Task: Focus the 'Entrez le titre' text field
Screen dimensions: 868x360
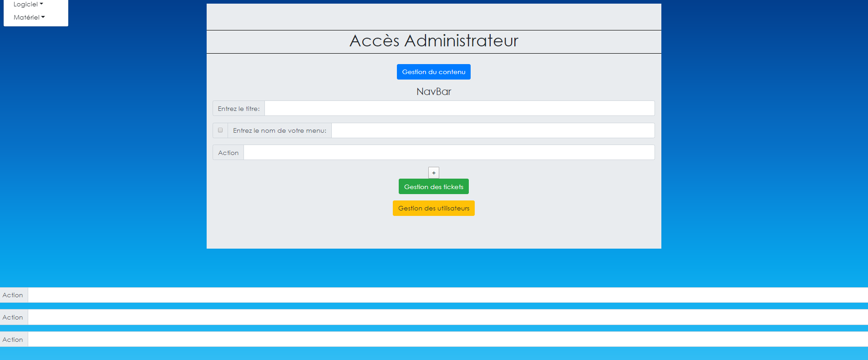Action: [459, 109]
